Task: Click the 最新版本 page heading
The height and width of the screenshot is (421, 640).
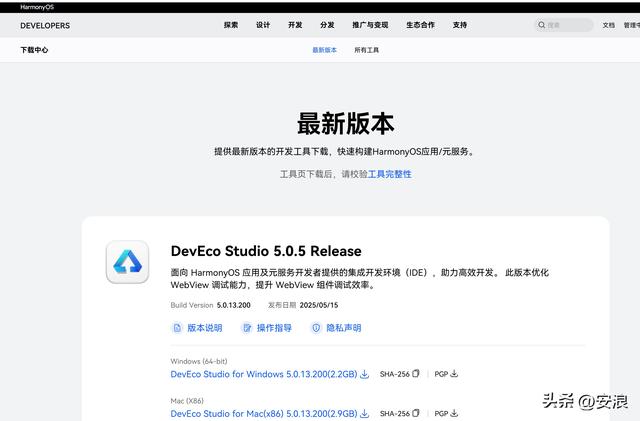Action: (x=345, y=124)
